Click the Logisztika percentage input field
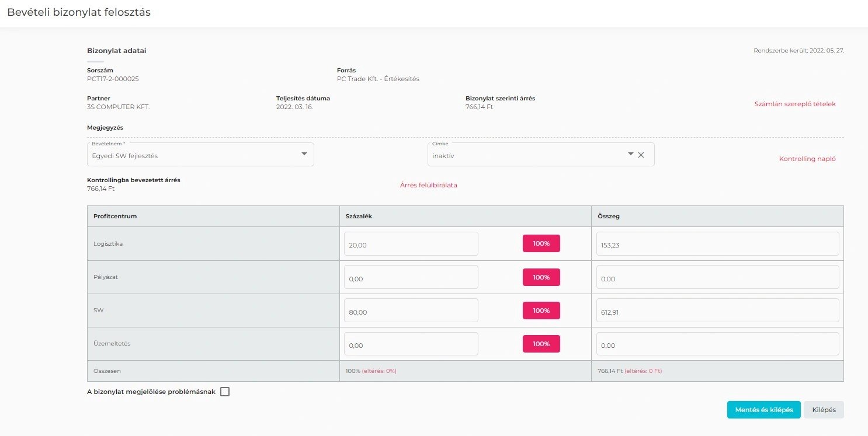Screen dimensions: 868x436 (x=411, y=244)
